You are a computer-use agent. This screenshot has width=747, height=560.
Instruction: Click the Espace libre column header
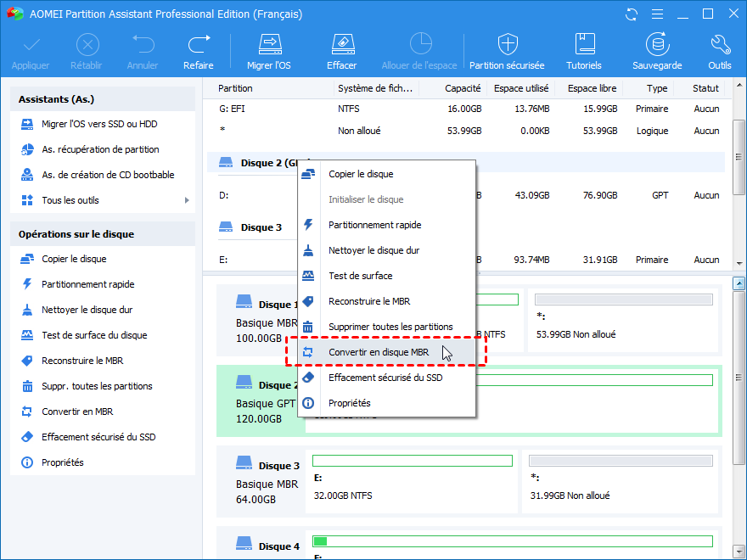tap(591, 88)
